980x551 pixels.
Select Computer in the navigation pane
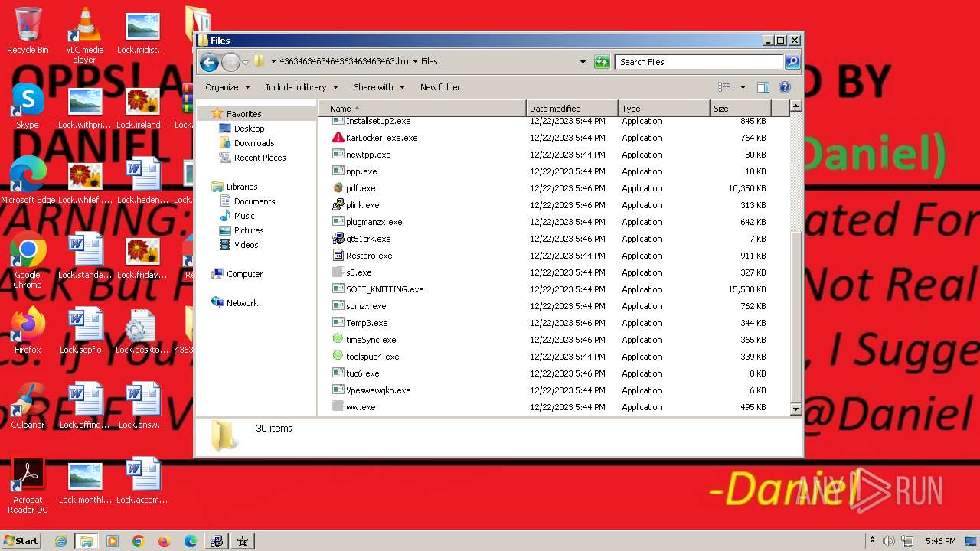(x=244, y=274)
